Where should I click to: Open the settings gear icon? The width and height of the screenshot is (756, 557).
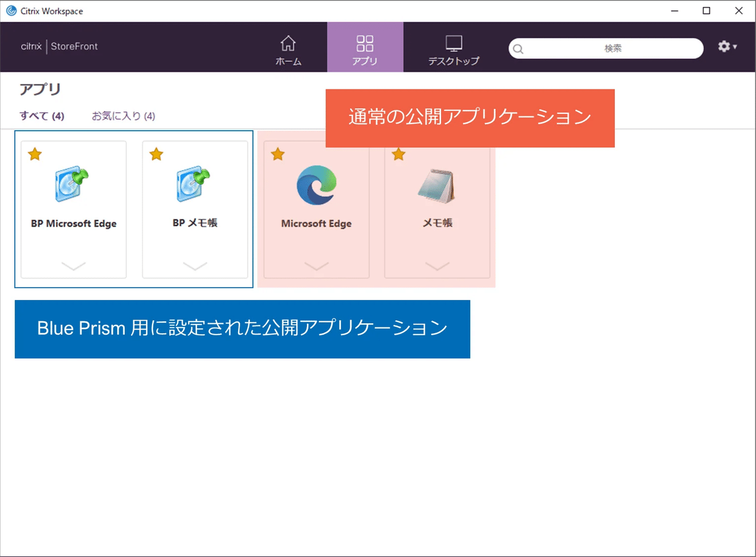pyautogui.click(x=722, y=47)
